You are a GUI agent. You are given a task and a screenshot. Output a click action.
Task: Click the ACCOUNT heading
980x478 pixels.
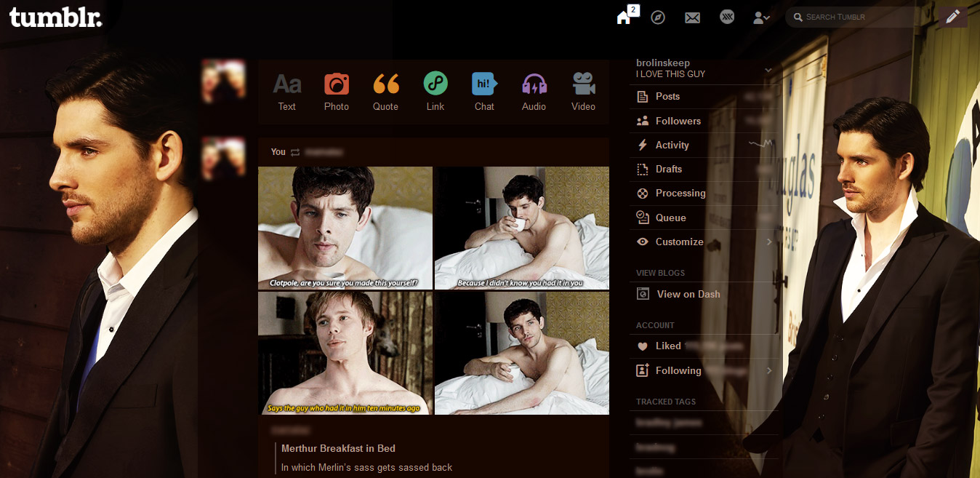tap(655, 325)
